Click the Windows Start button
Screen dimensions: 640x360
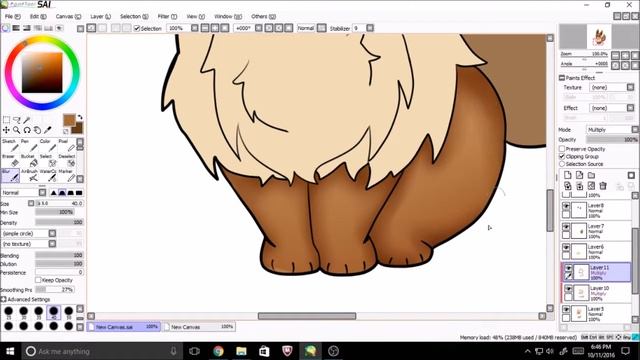pyautogui.click(x=10, y=351)
